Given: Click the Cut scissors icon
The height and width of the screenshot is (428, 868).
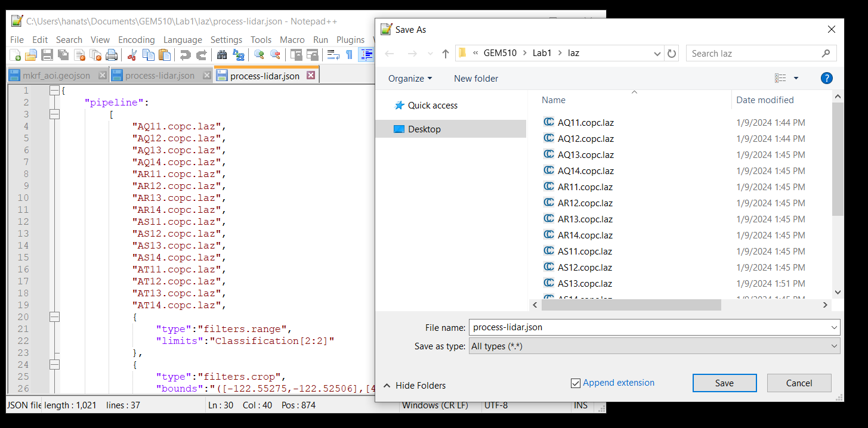Looking at the screenshot, I should 132,55.
